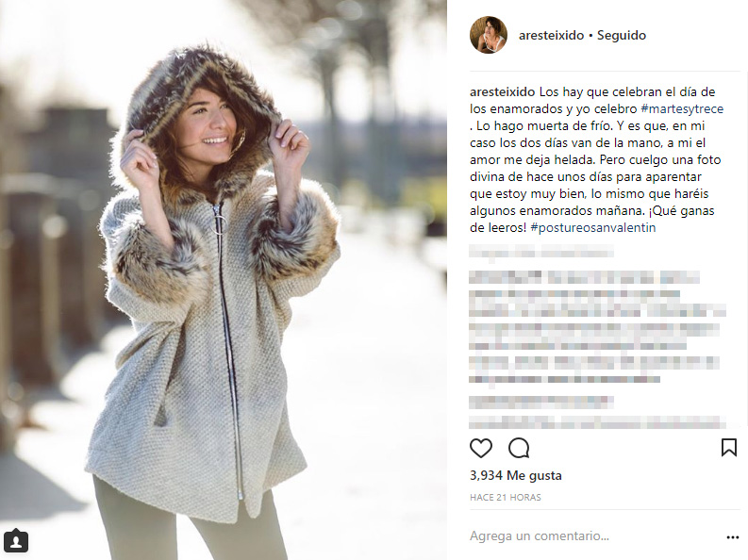
Task: Show tagged people icon on photo
Action: click(x=16, y=541)
